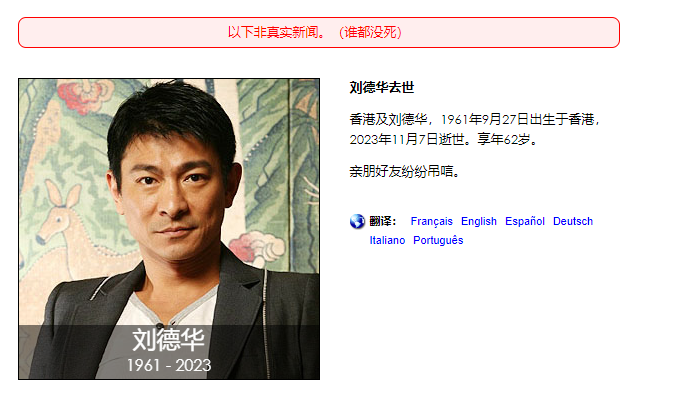This screenshot has width=678, height=408.
Task: Open the Français translation link
Action: (432, 221)
